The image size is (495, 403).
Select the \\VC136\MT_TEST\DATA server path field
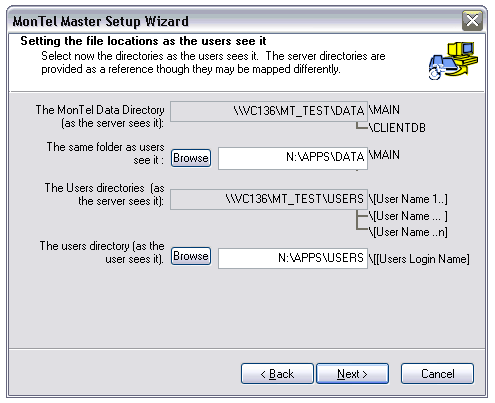pos(269,111)
